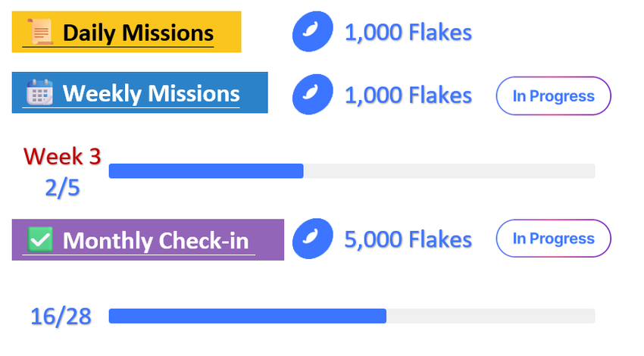
Task: Click the calendar icon beside Weekly Missions
Action: pyautogui.click(x=39, y=93)
